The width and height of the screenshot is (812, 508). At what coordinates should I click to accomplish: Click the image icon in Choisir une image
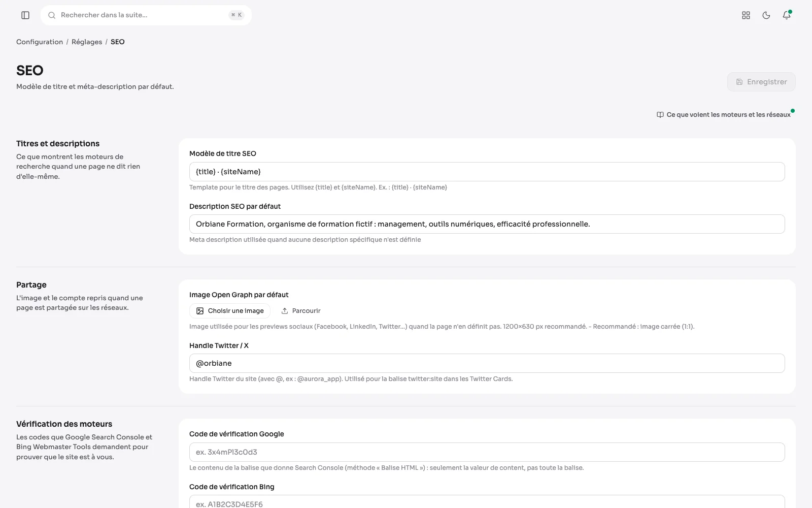(x=200, y=311)
